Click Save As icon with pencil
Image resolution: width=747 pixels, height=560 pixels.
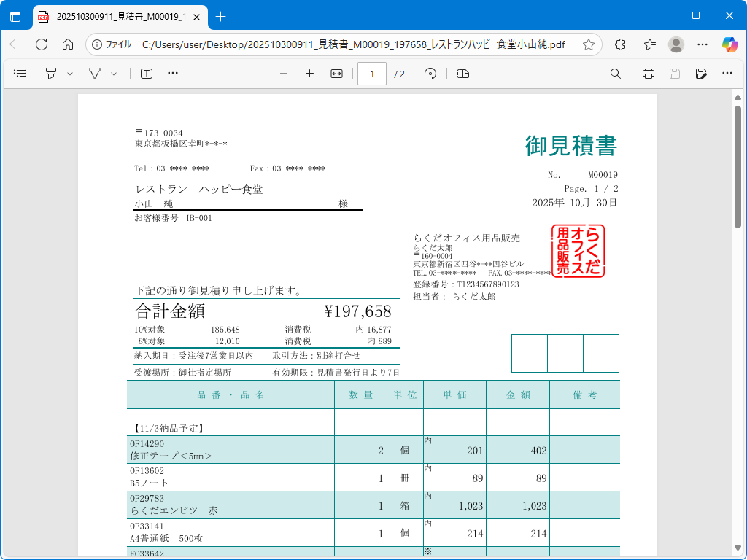point(701,74)
